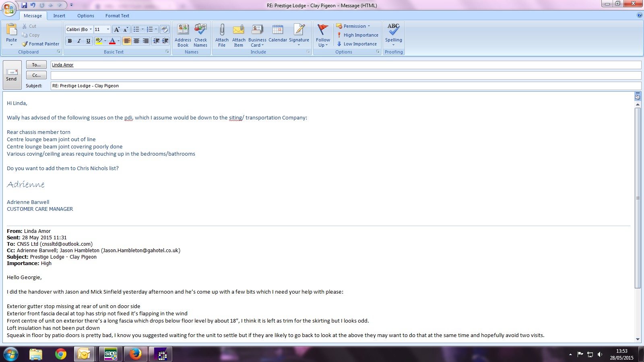
Task: Toggle Bold formatting
Action: point(70,41)
